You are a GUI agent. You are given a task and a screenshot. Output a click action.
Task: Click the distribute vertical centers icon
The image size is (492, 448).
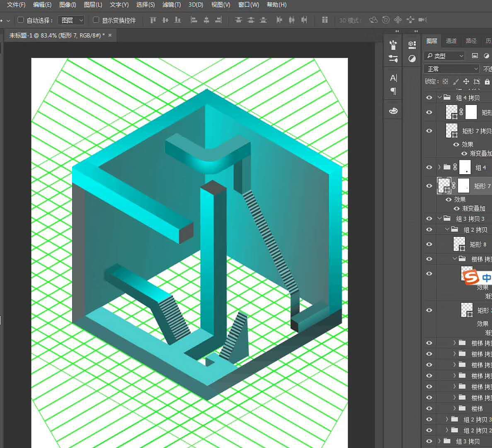(251, 20)
